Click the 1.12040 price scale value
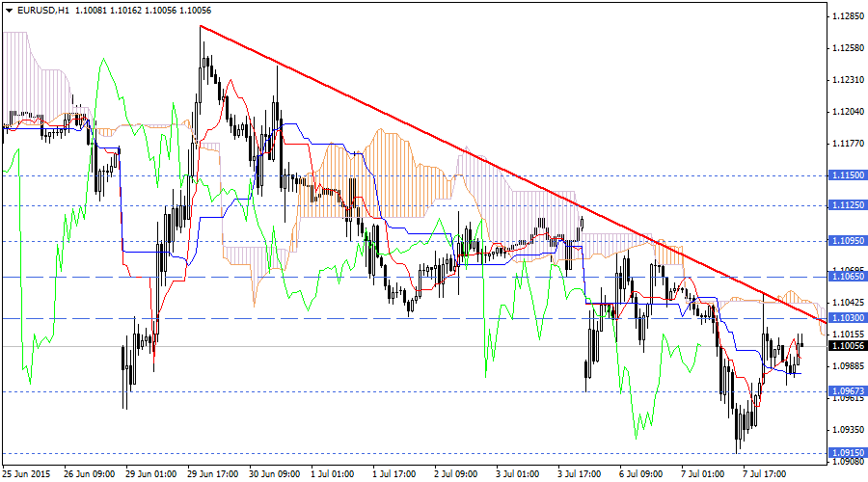The width and height of the screenshot is (868, 482). pos(848,112)
